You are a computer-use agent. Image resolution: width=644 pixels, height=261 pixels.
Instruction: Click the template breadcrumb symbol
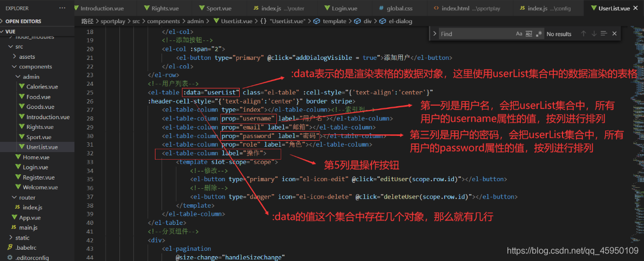330,22
